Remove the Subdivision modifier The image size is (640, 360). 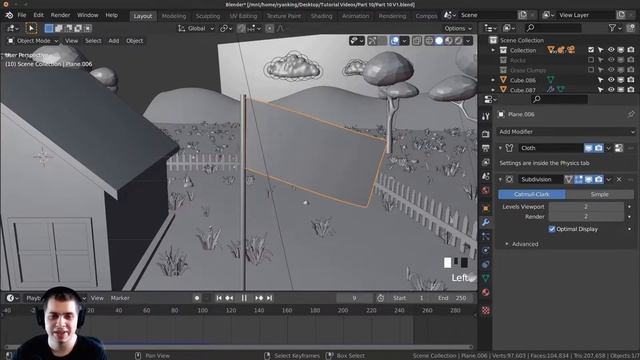(619, 179)
